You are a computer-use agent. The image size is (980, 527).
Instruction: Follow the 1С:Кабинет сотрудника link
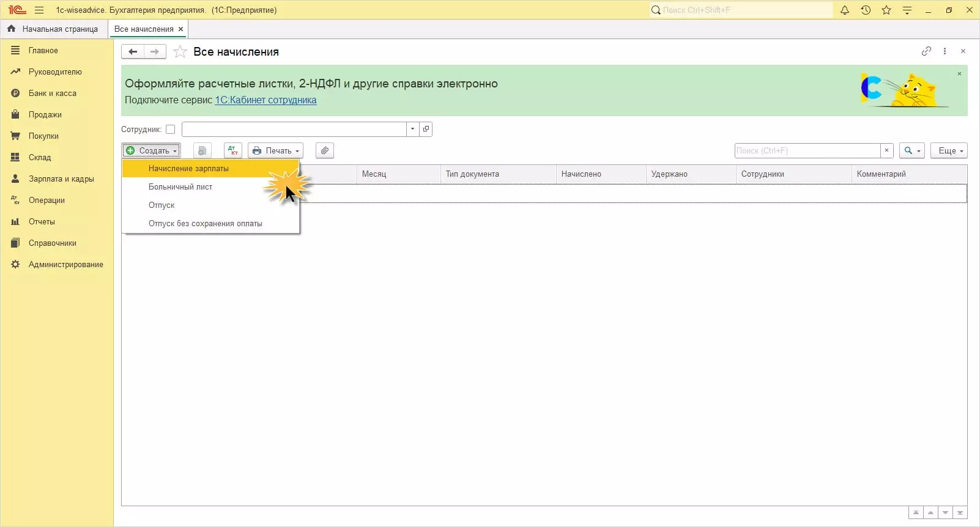point(265,100)
